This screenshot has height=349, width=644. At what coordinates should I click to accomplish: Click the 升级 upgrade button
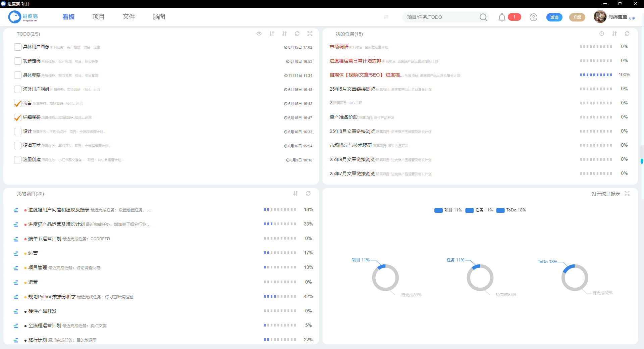(x=577, y=17)
